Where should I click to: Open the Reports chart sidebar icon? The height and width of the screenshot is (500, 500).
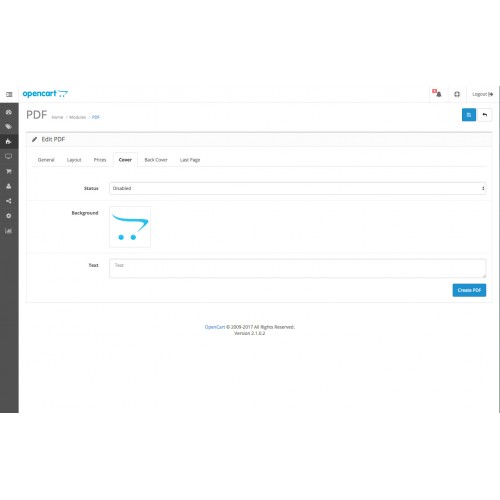[9, 231]
